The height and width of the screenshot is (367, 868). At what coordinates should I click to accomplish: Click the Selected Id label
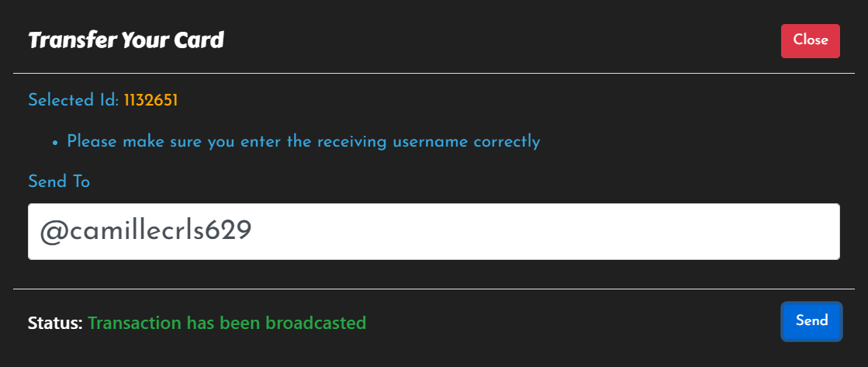click(74, 101)
